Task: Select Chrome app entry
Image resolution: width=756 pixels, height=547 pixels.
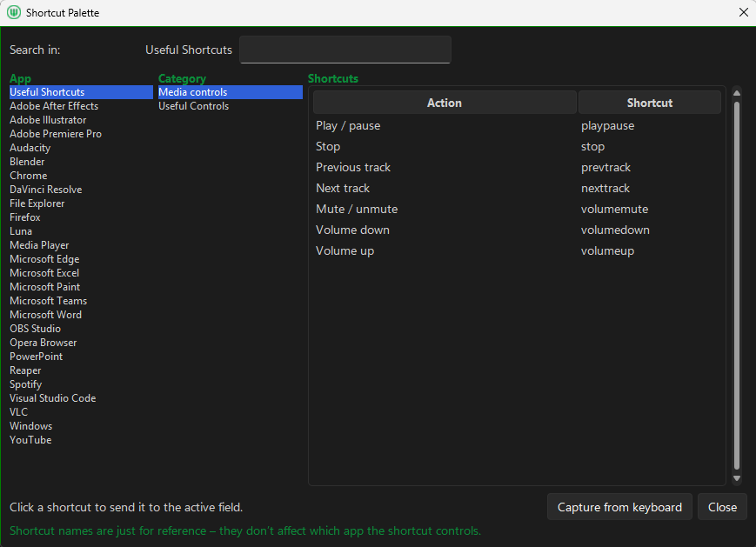Action: pyautogui.click(x=29, y=176)
